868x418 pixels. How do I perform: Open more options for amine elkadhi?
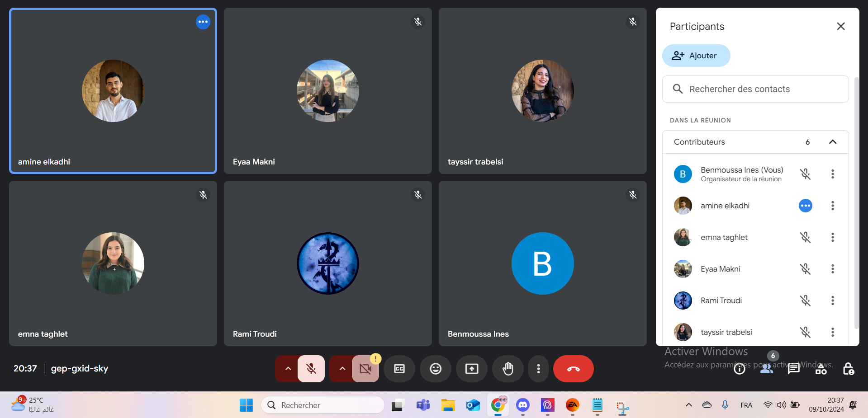click(832, 206)
